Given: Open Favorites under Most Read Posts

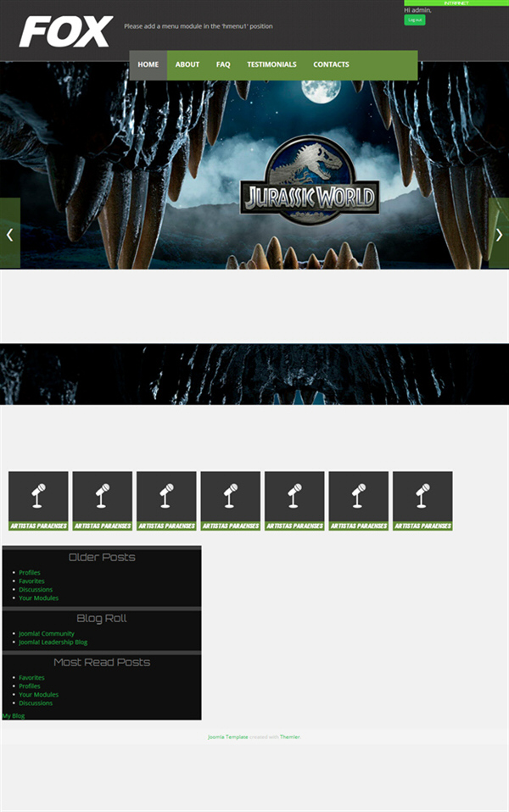Looking at the screenshot, I should 31,677.
